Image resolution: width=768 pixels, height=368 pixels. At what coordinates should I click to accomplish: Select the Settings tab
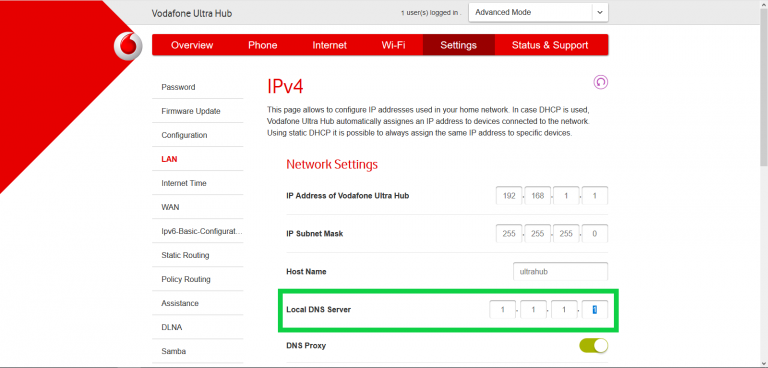pos(458,45)
